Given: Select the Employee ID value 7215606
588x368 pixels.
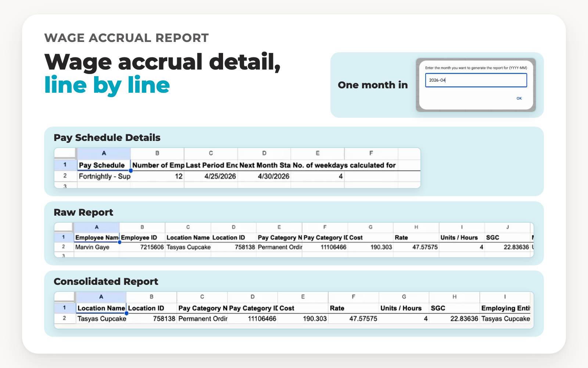Looking at the screenshot, I should 142,247.
